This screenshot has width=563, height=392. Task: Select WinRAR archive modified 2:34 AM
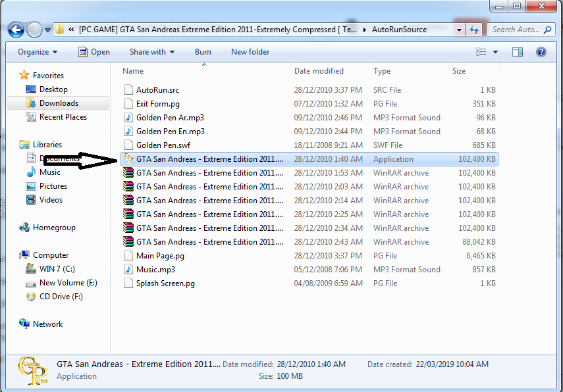click(309, 228)
